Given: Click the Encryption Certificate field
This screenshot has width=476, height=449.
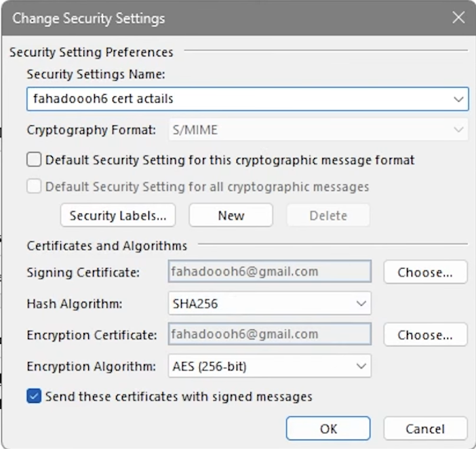Looking at the screenshot, I should point(269,334).
